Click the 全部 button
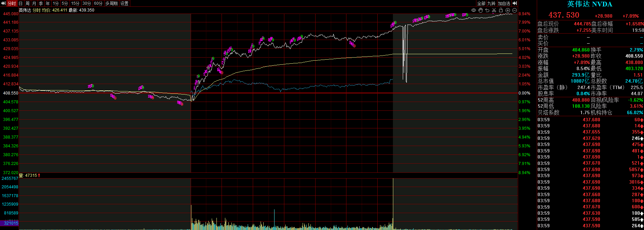The width and height of the screenshot is (644, 230). click(x=481, y=3)
